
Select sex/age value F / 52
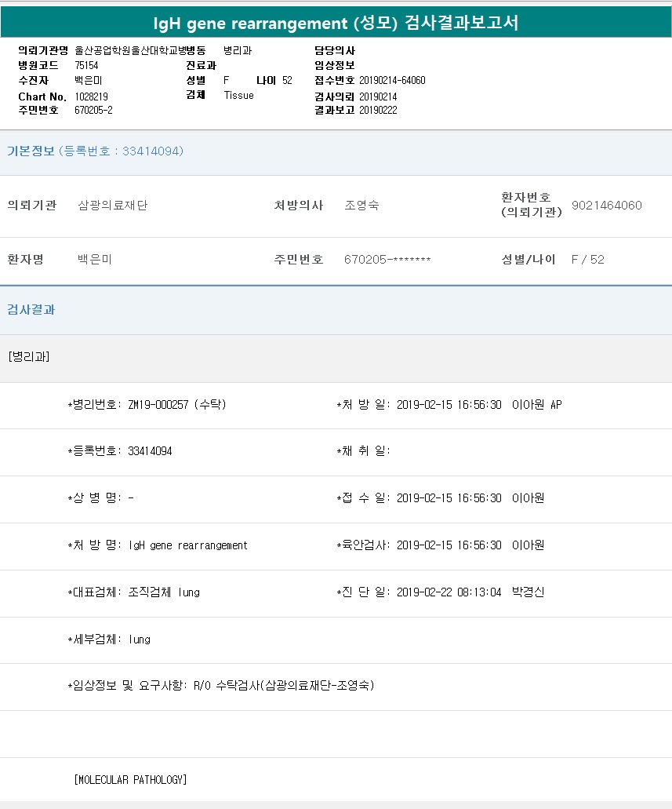coord(587,260)
